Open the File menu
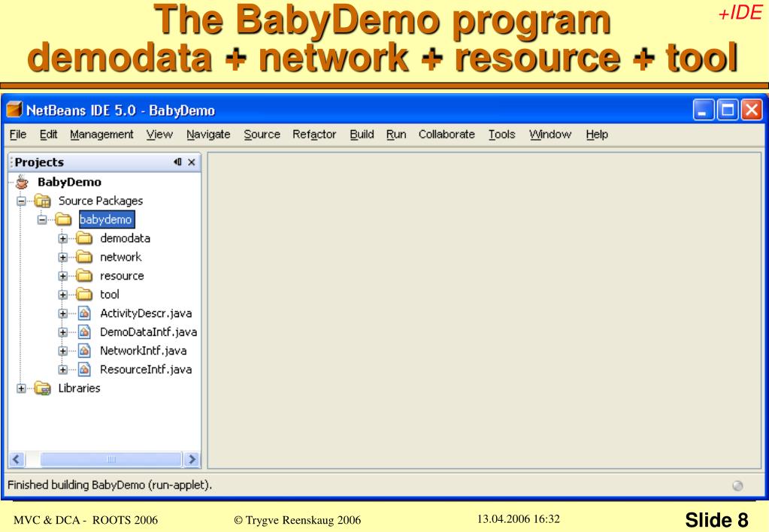Image resolution: width=769 pixels, height=532 pixels. pos(17,135)
